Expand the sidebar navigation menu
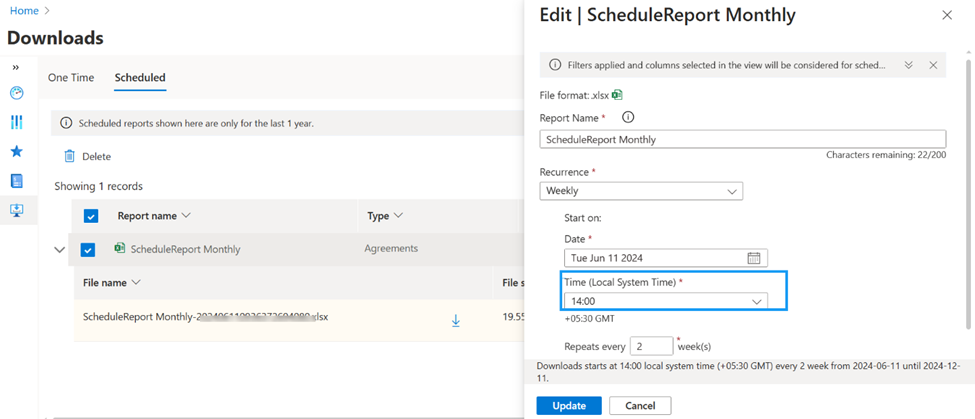Viewport: 975px width, 419px height. [x=16, y=67]
